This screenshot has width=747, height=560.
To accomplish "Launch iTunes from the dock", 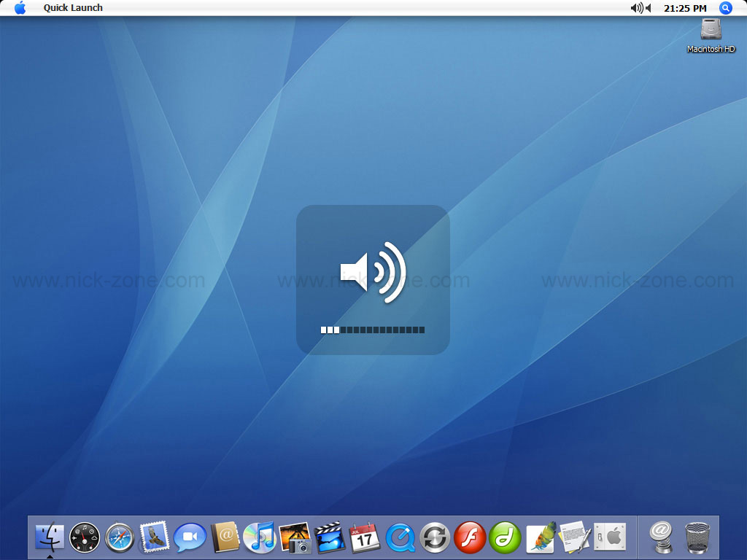I will point(260,537).
